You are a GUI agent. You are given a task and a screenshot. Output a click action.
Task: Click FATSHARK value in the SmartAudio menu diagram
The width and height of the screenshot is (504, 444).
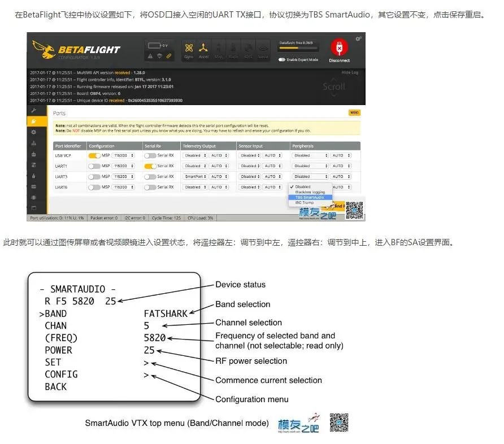pos(166,314)
